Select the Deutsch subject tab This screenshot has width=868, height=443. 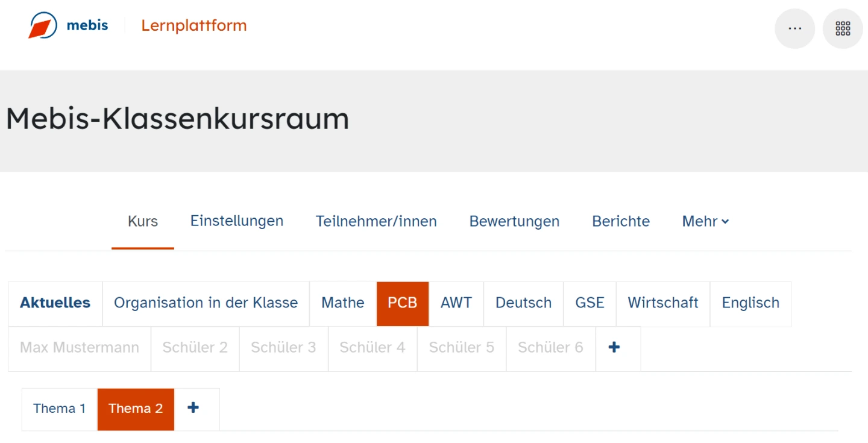pyautogui.click(x=523, y=303)
